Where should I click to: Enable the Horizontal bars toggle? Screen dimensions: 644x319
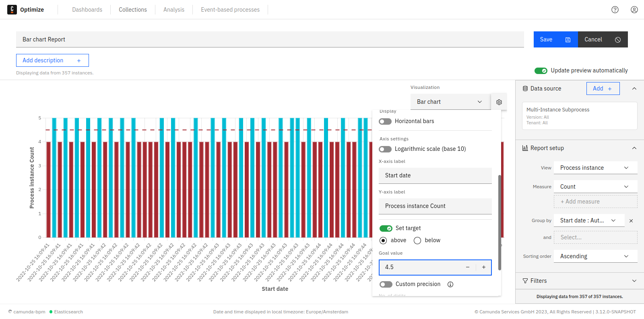click(x=385, y=121)
